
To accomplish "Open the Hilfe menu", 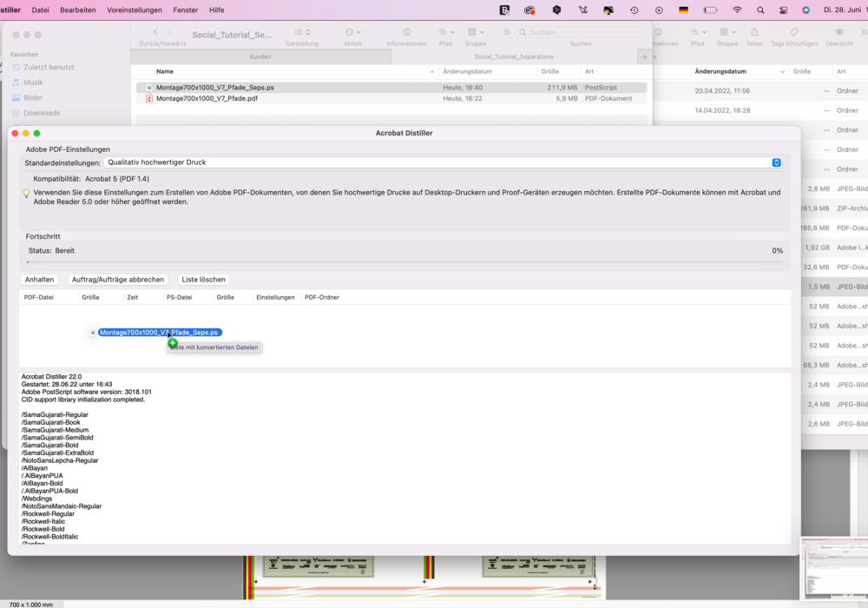I will pyautogui.click(x=216, y=10).
